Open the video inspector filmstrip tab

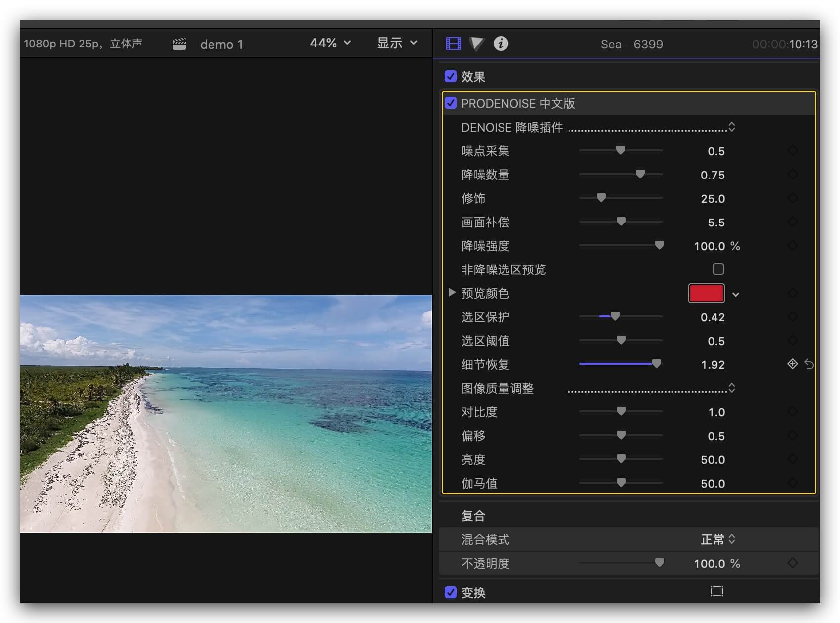tap(453, 44)
